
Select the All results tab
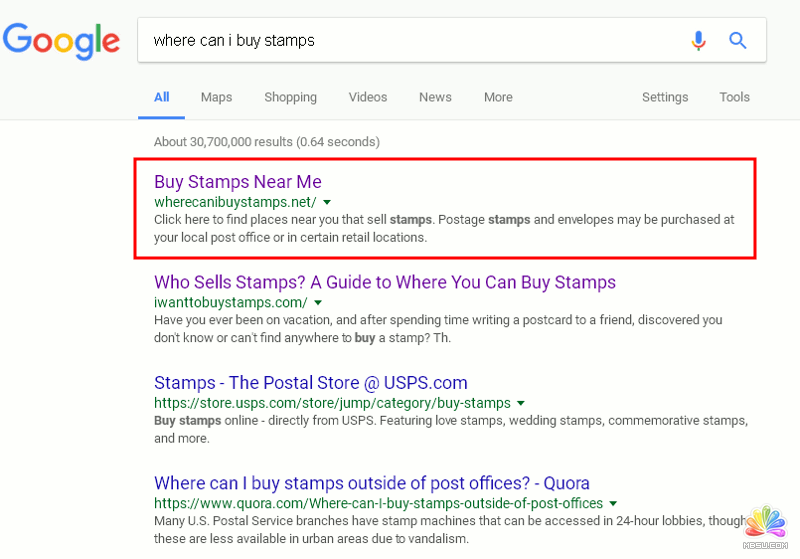coord(161,97)
